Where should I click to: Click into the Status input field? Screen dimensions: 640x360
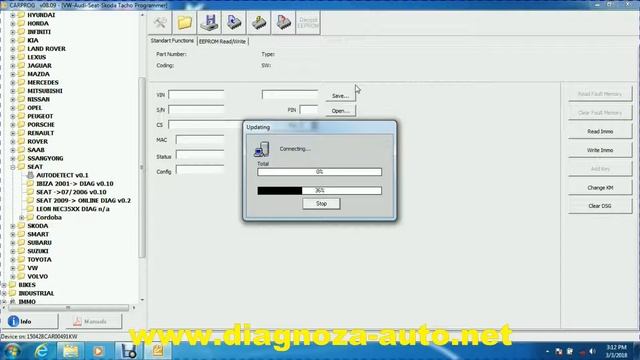coord(200,155)
